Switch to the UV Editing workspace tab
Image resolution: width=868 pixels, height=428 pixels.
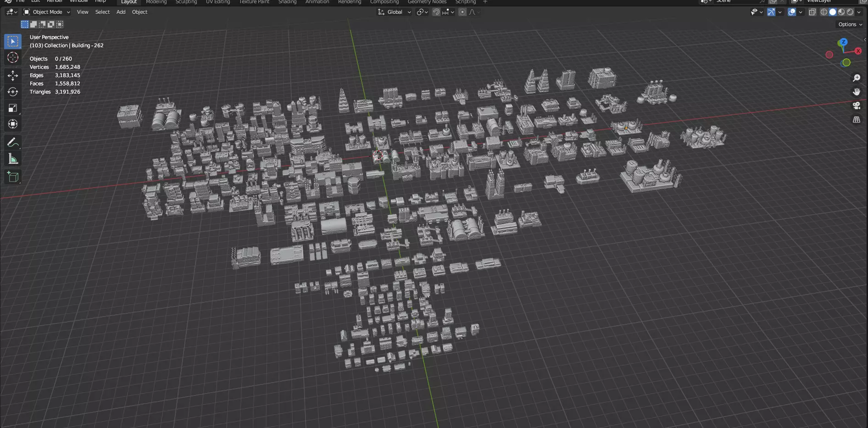(x=218, y=2)
